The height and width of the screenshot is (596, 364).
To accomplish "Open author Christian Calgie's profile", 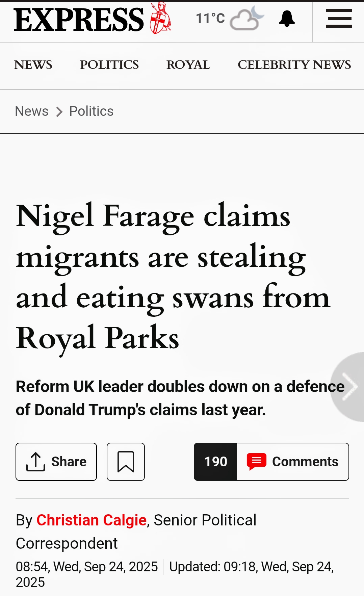I will click(x=92, y=520).
